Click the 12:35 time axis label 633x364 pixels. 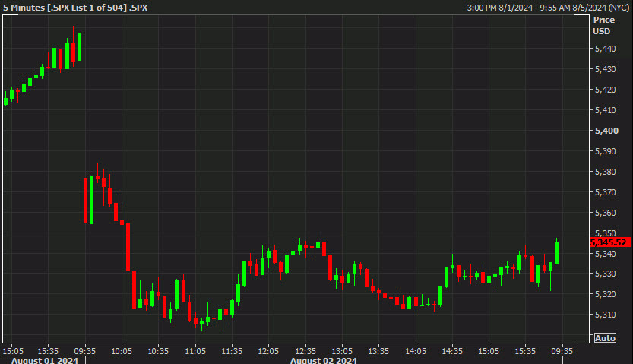pyautogui.click(x=305, y=351)
